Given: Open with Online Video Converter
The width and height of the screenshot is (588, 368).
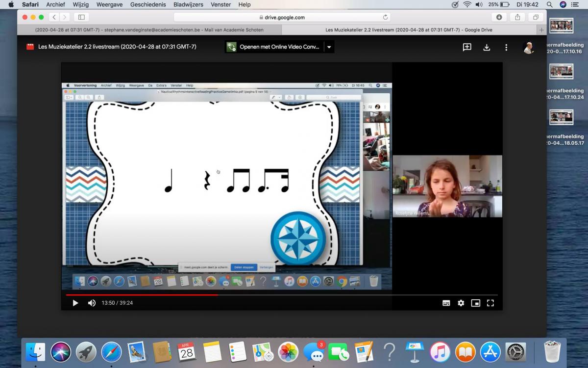Looking at the screenshot, I should tap(273, 47).
